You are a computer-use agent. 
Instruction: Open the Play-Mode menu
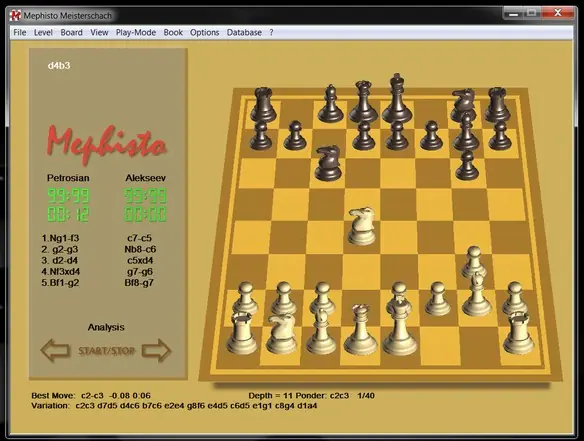click(136, 32)
